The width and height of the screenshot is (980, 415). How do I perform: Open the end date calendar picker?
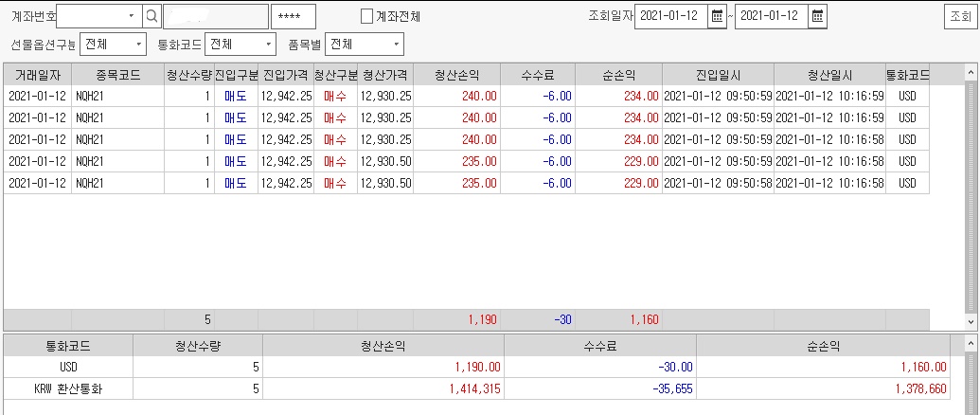tap(817, 16)
